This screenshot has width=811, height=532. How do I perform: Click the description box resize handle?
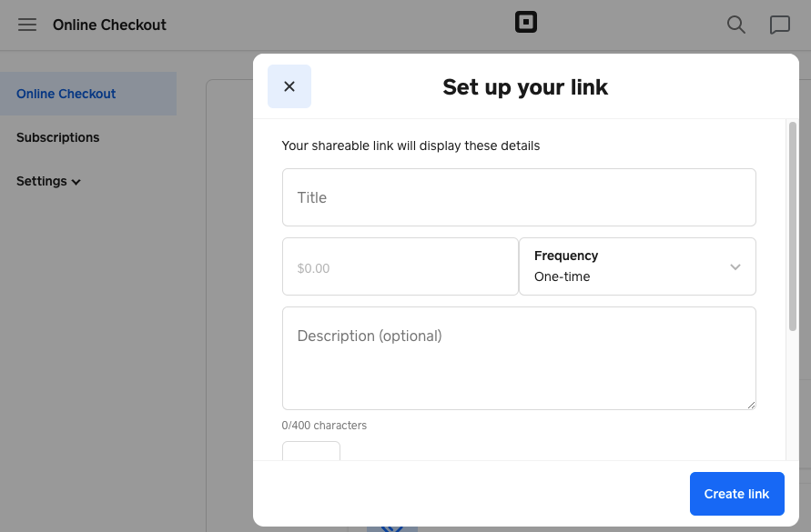click(x=751, y=405)
